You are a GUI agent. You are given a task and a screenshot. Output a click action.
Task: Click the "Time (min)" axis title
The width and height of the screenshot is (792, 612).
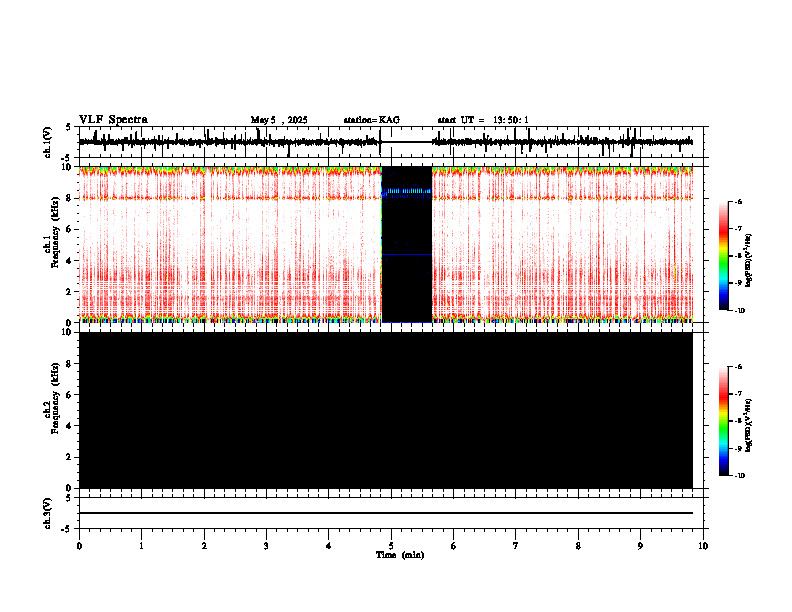(400, 555)
